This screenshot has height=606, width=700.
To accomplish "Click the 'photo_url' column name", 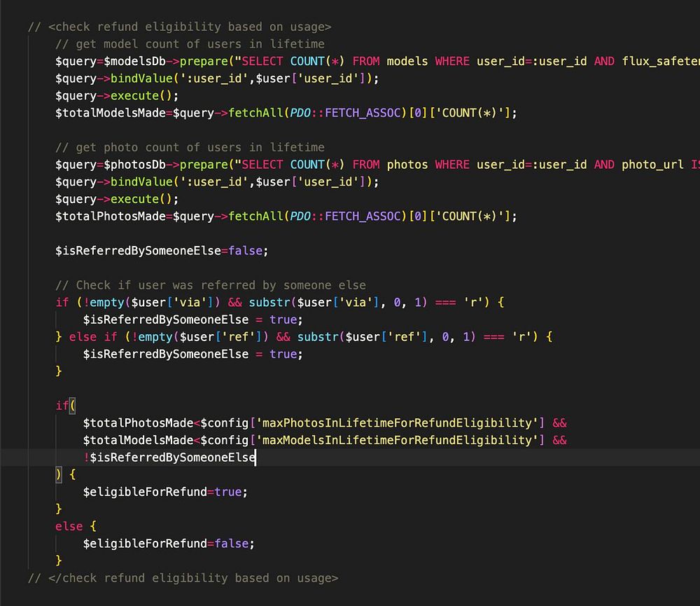I will tap(652, 165).
